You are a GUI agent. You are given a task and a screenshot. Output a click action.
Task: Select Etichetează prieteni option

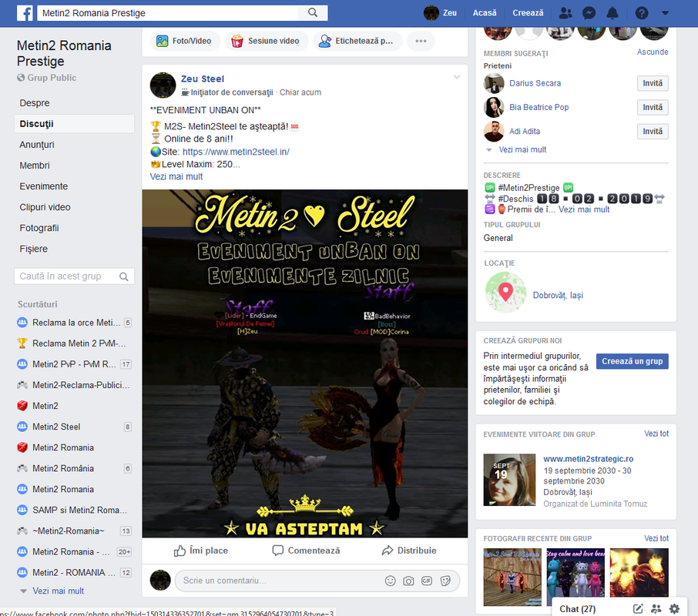[x=357, y=41]
